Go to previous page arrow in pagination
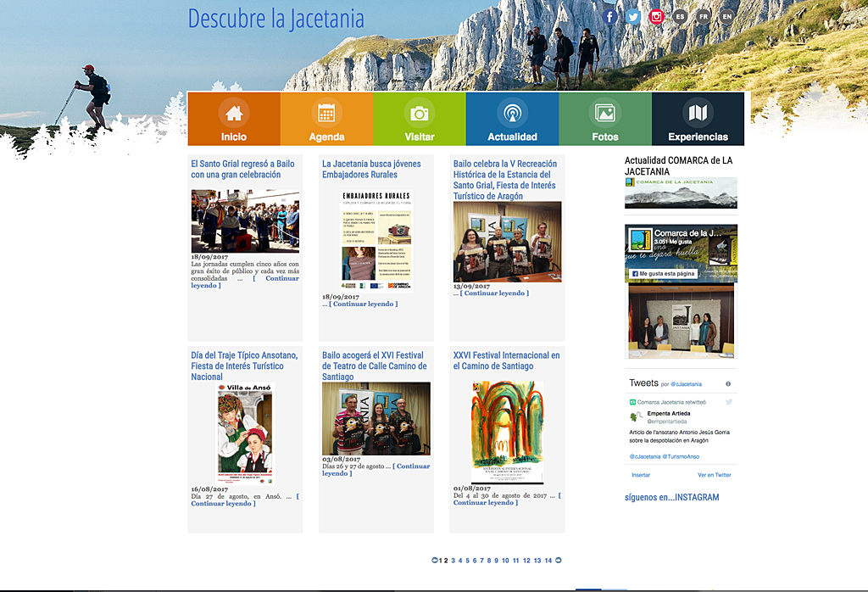 [x=435, y=561]
